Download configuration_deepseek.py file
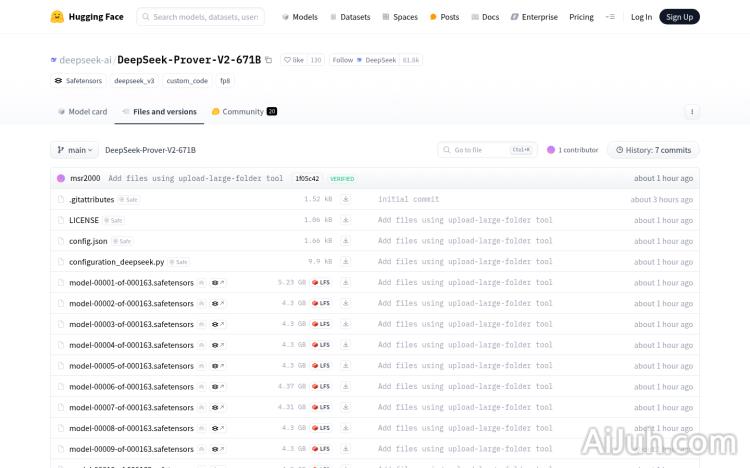 coord(345,261)
